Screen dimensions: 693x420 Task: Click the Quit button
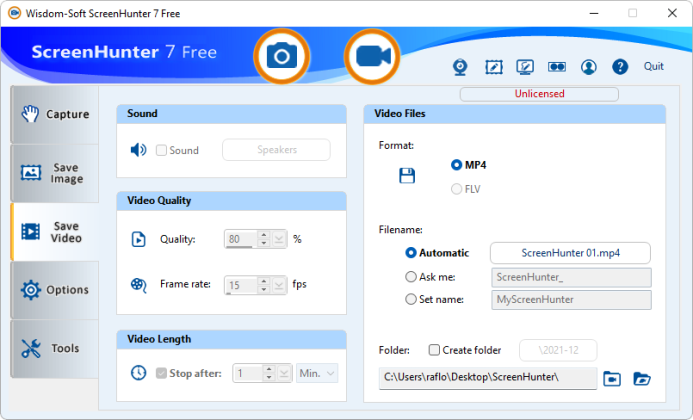click(x=654, y=66)
